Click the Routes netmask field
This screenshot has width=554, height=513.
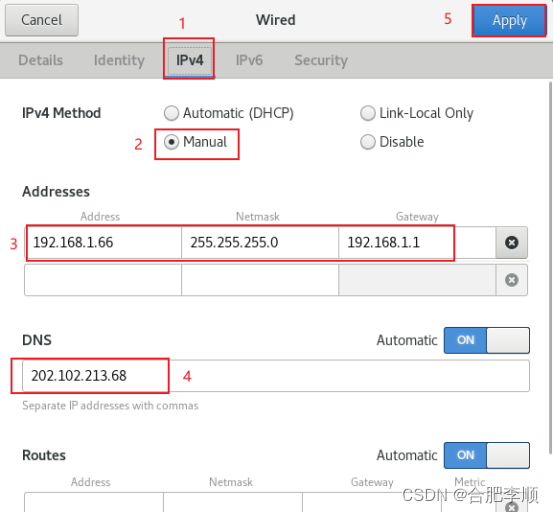(233, 502)
